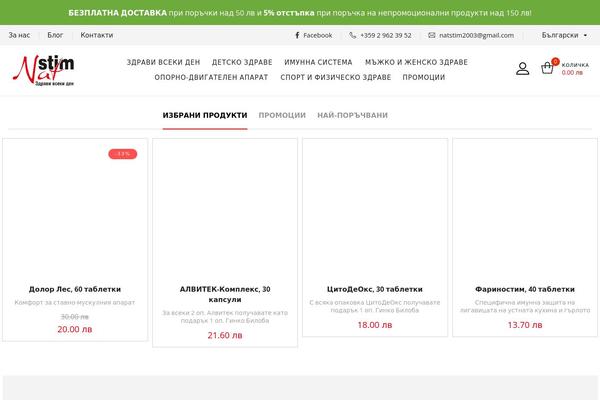Open Спорт и физическо здраве menu

336,77
